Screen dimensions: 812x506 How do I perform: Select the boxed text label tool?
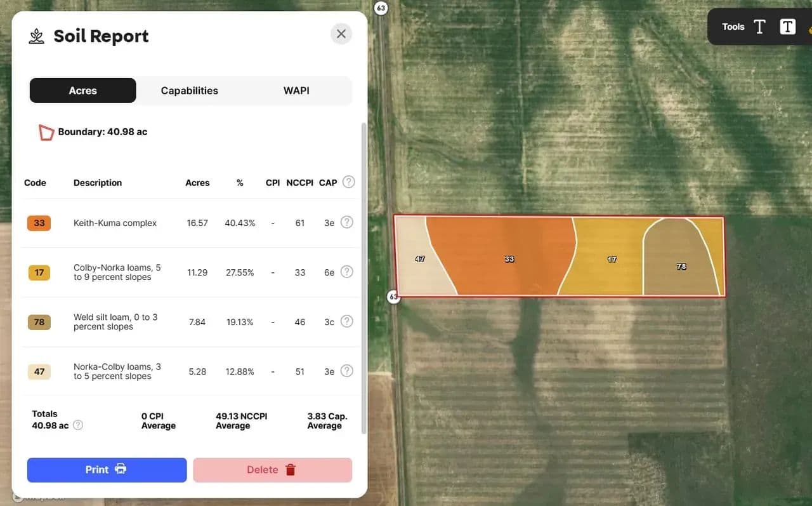pyautogui.click(x=787, y=27)
